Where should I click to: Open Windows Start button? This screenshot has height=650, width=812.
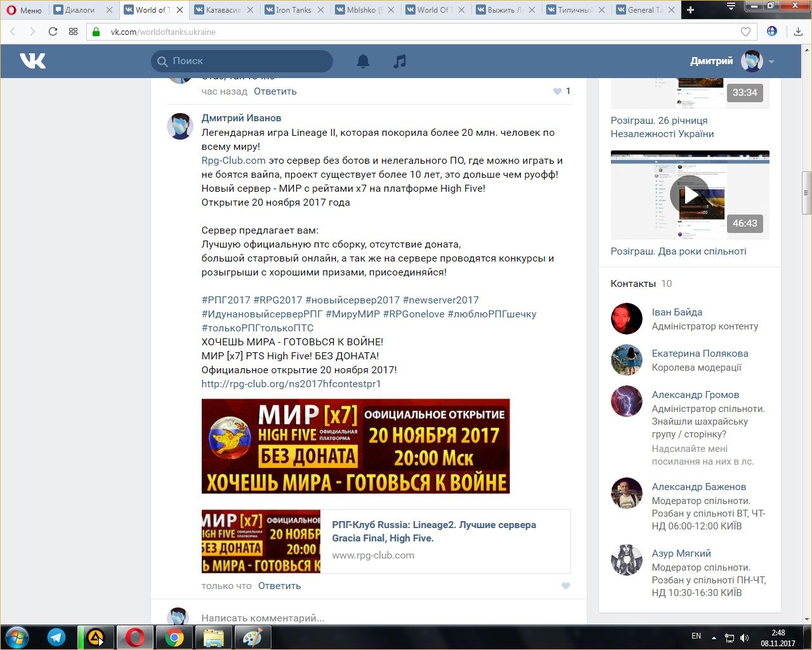point(16,637)
